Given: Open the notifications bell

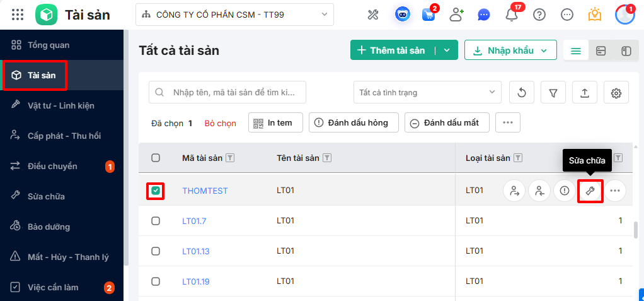Looking at the screenshot, I should [x=512, y=15].
